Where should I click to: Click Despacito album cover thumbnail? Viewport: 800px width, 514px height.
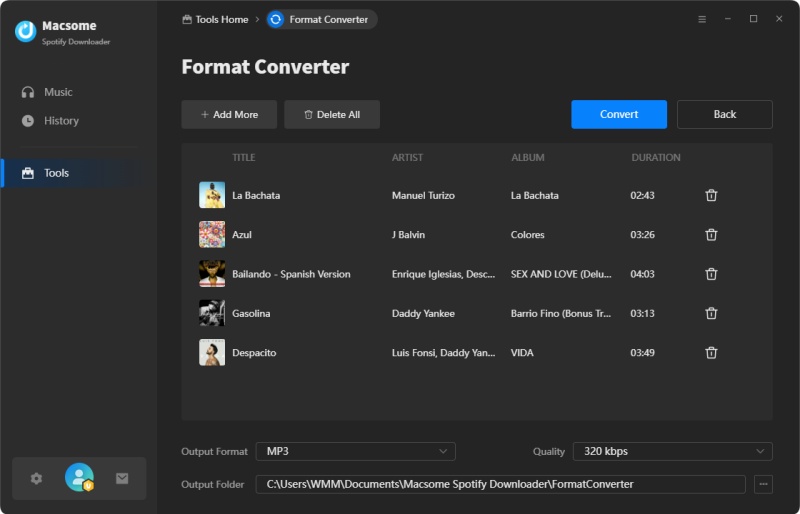[x=212, y=352]
